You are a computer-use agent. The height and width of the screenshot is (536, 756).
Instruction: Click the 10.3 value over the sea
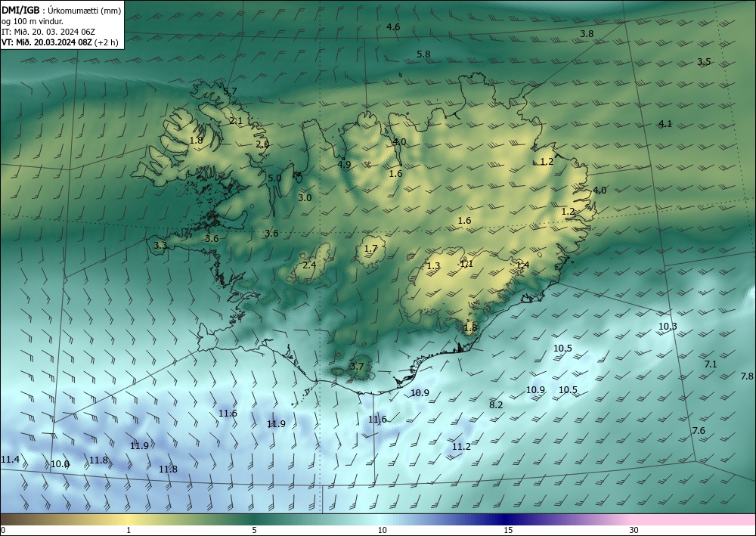[668, 327]
